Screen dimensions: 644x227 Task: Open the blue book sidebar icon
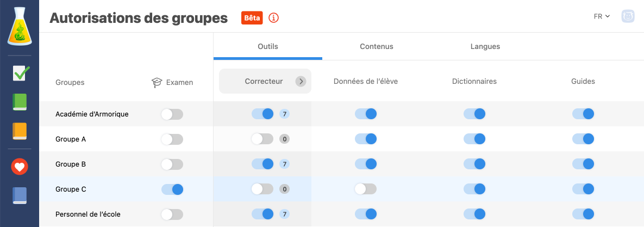pos(20,195)
